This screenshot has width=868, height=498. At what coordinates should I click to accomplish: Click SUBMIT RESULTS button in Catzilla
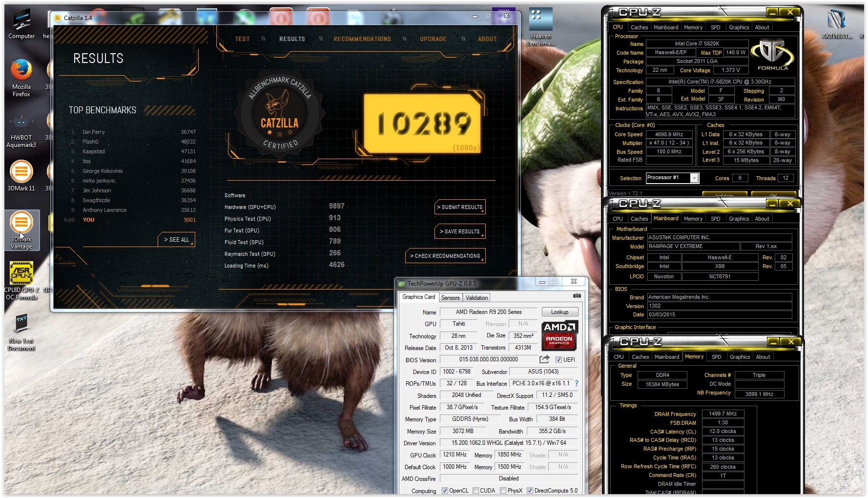460,207
